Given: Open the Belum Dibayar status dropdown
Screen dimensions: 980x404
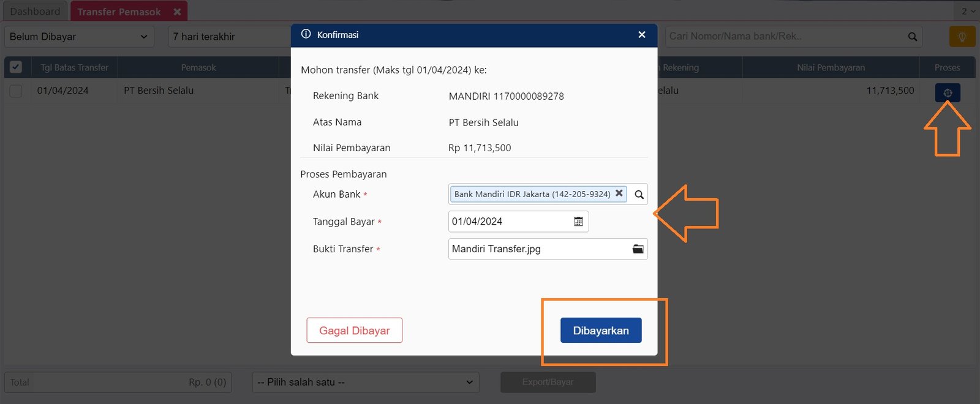Looking at the screenshot, I should click(x=78, y=37).
